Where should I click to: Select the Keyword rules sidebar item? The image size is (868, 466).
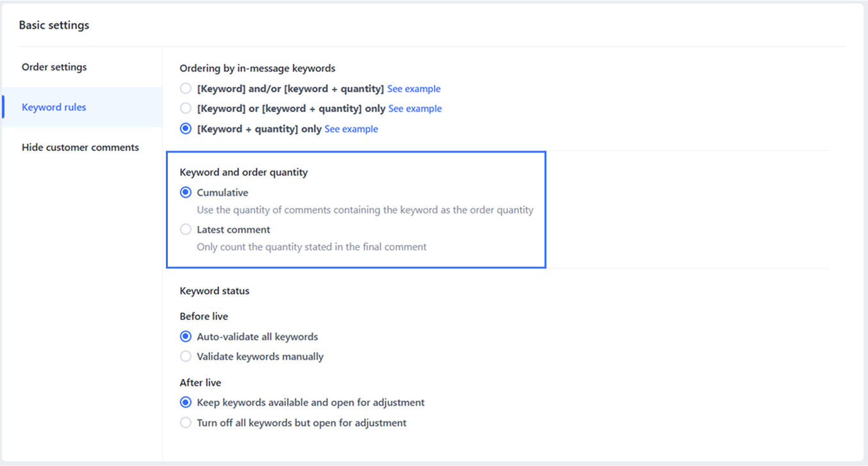(x=54, y=108)
